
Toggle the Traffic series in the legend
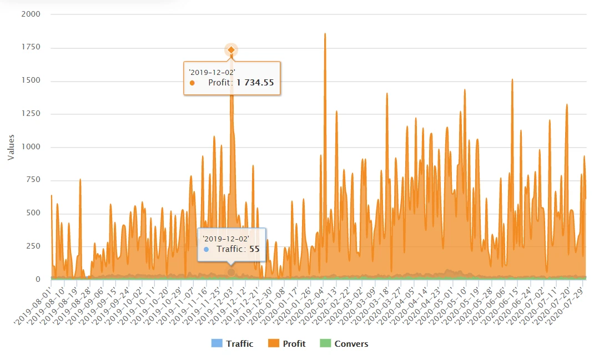click(232, 343)
